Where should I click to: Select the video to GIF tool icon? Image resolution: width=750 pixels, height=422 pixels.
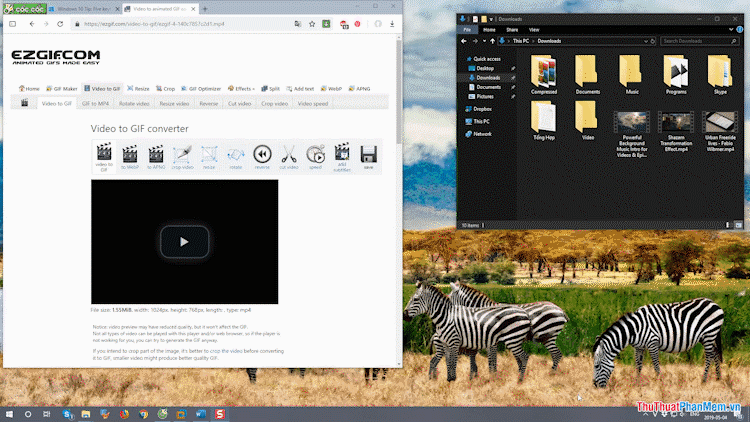104,156
